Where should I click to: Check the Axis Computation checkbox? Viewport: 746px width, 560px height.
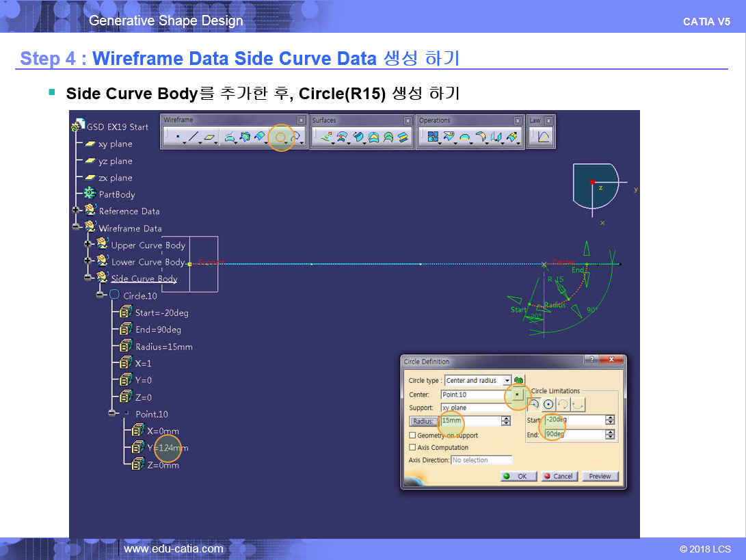pyautogui.click(x=412, y=447)
